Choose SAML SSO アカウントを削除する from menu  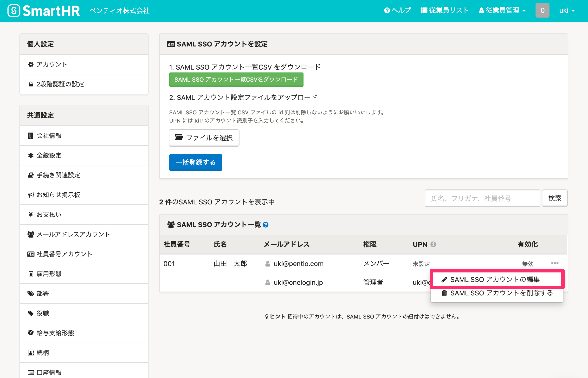(497, 293)
